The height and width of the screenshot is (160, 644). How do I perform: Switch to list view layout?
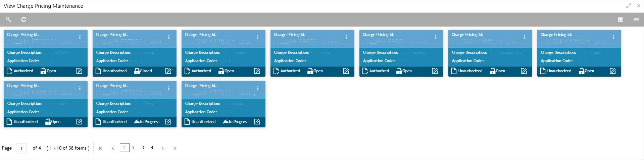click(636, 20)
